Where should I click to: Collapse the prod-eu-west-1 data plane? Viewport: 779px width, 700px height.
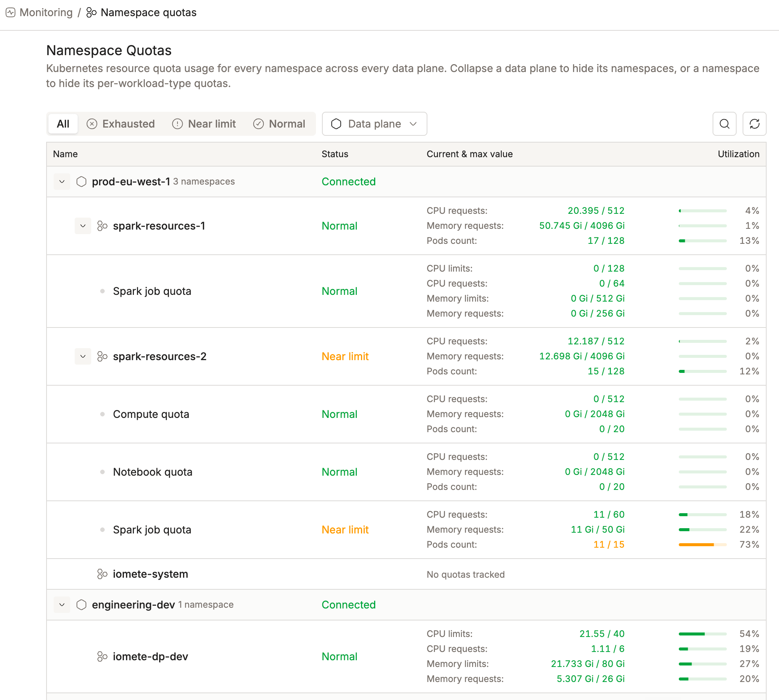coord(62,182)
